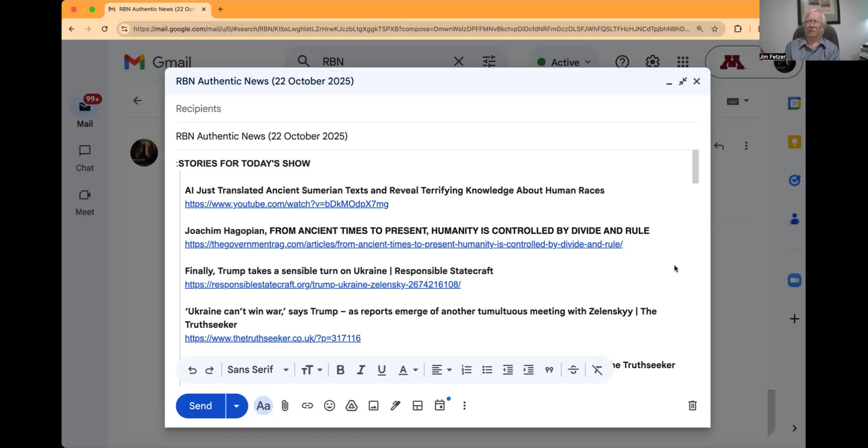The height and width of the screenshot is (448, 868).
Task: Toggle italic formatting
Action: click(361, 370)
